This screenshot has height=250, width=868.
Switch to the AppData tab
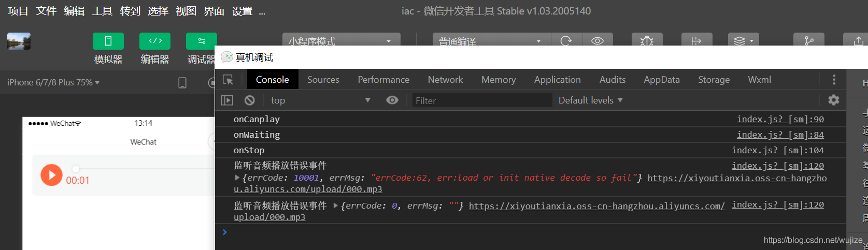(x=662, y=80)
